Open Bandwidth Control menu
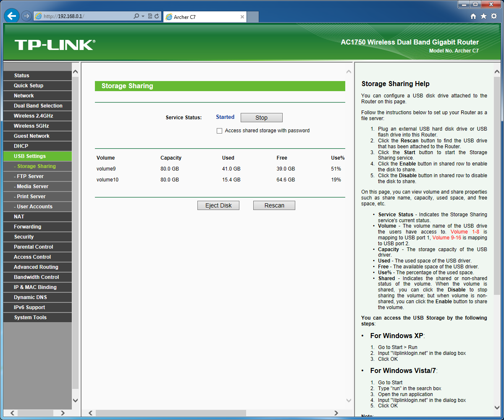Screen dimensions: 504x420 (37, 277)
